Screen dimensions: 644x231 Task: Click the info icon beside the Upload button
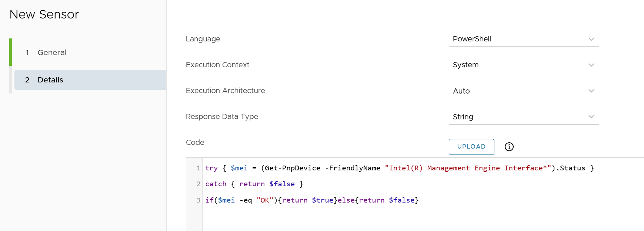509,147
